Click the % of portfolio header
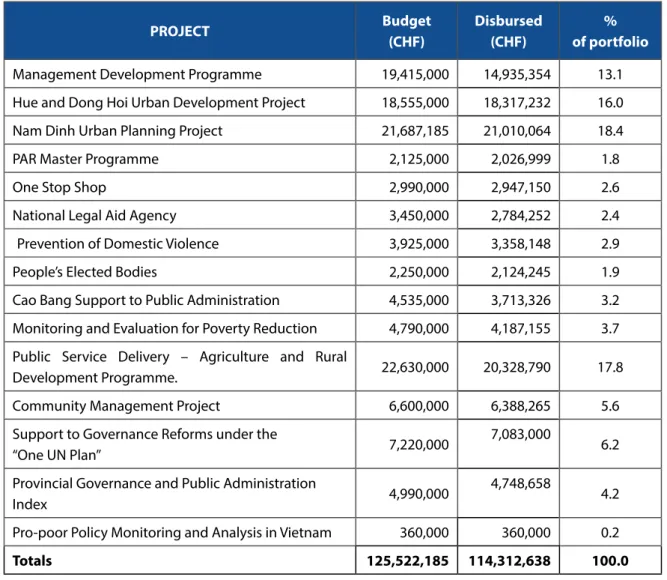 (x=610, y=31)
